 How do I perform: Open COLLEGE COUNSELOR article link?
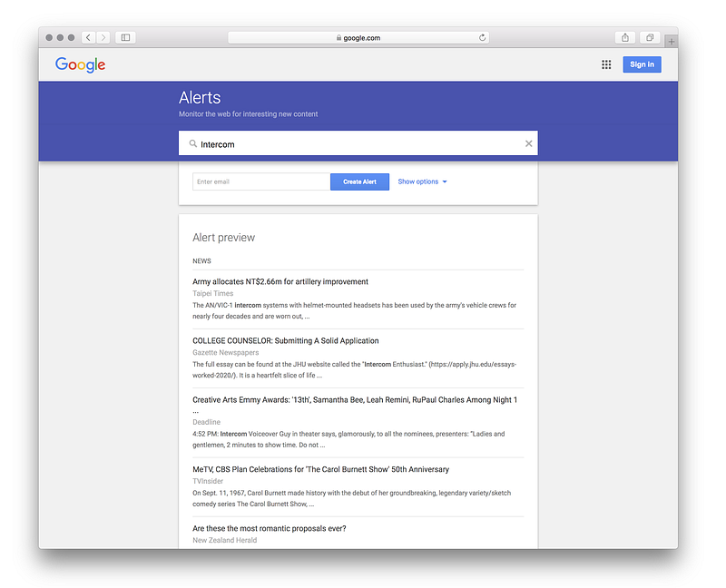coord(286,341)
